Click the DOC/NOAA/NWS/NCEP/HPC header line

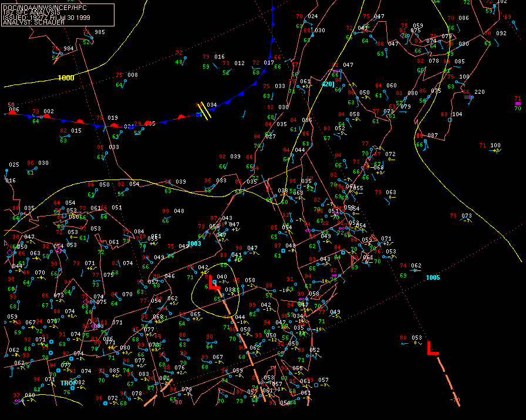point(45,8)
